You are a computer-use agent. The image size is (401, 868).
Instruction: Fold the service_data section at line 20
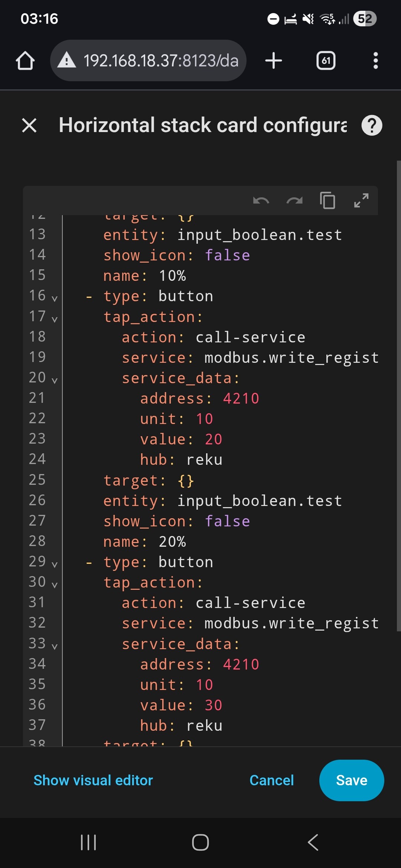point(55,380)
